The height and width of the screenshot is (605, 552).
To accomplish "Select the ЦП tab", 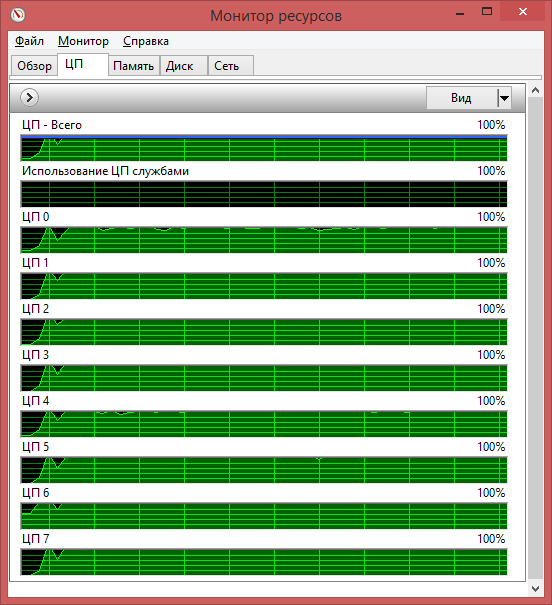I will coord(83,64).
